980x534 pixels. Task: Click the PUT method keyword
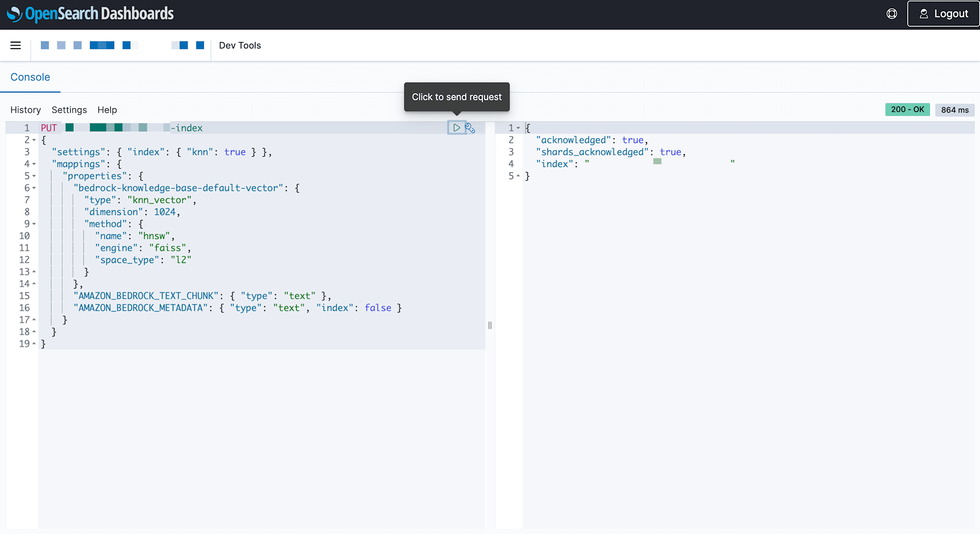[49, 128]
